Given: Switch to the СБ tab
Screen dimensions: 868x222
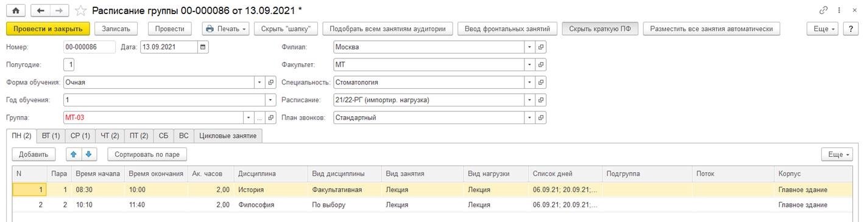Looking at the screenshot, I should tap(163, 136).
